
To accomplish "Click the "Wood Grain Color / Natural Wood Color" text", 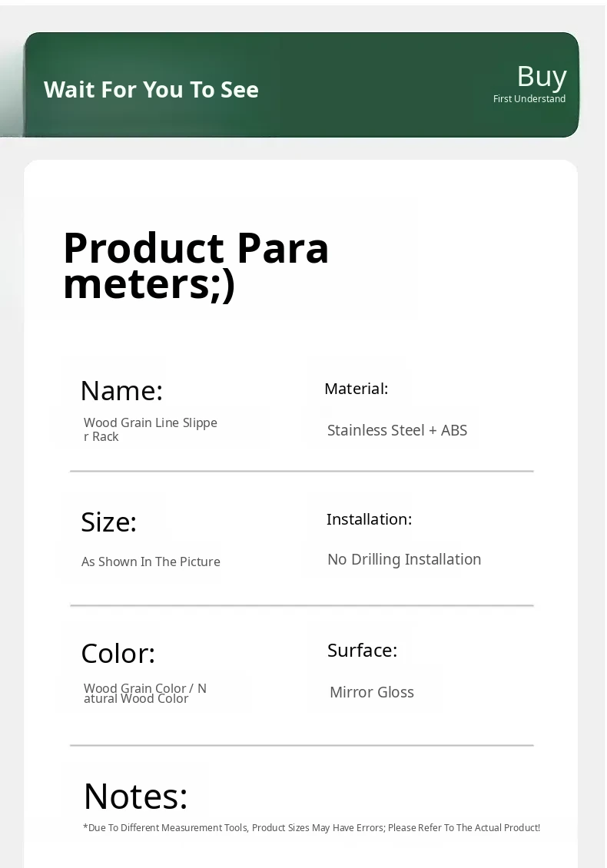I will (x=145, y=693).
